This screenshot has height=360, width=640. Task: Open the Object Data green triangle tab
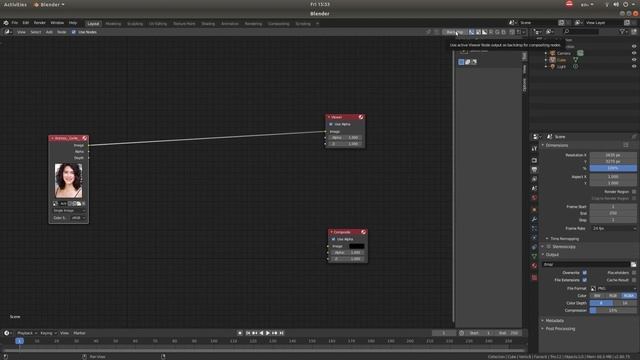(534, 256)
